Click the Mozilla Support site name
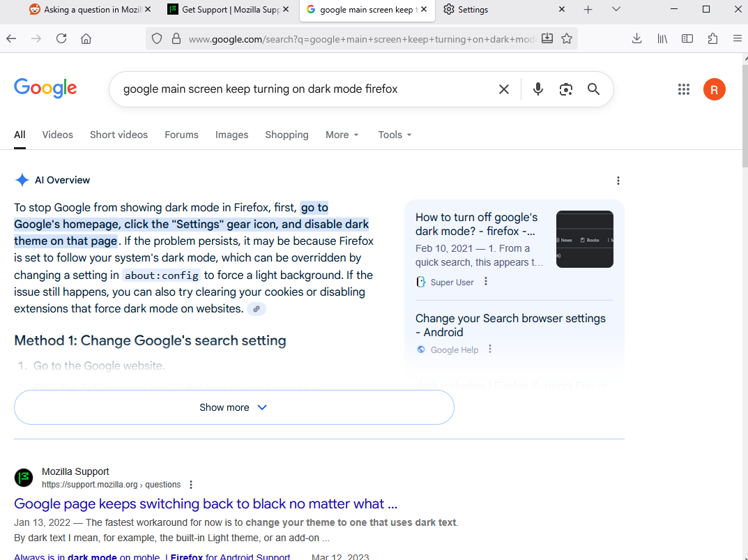Viewport: 748px width, 560px height. 75,471
